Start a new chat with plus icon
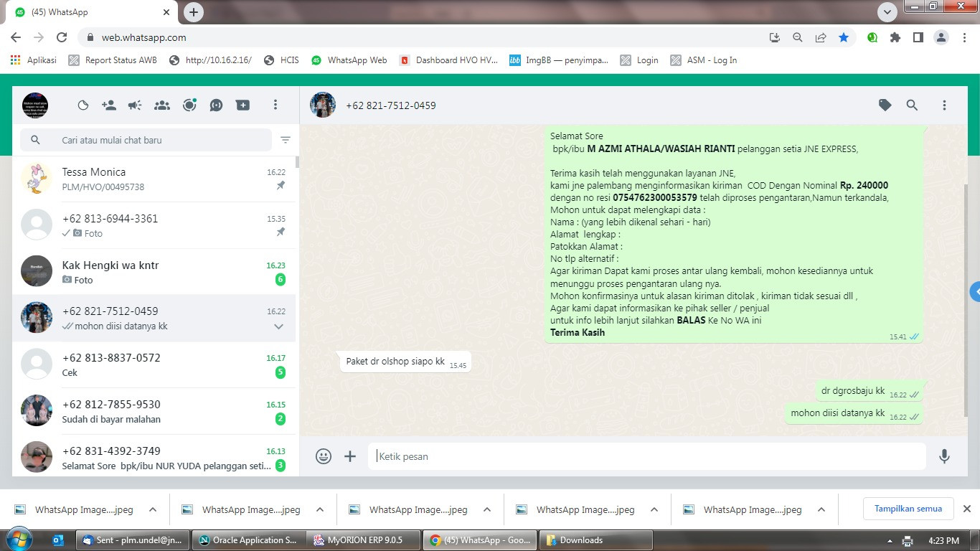Image resolution: width=980 pixels, height=551 pixels. (243, 105)
